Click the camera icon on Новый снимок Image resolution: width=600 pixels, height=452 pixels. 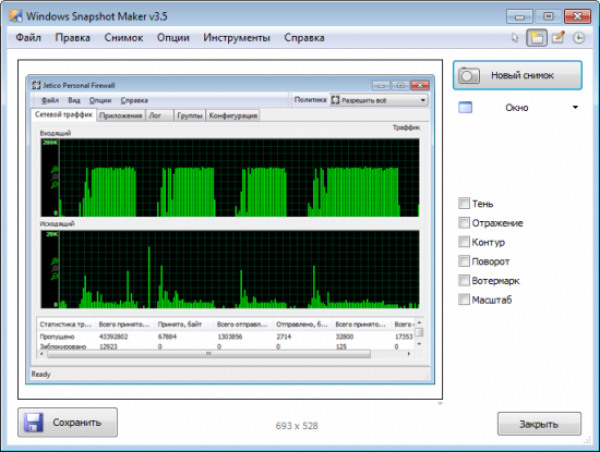[x=469, y=75]
